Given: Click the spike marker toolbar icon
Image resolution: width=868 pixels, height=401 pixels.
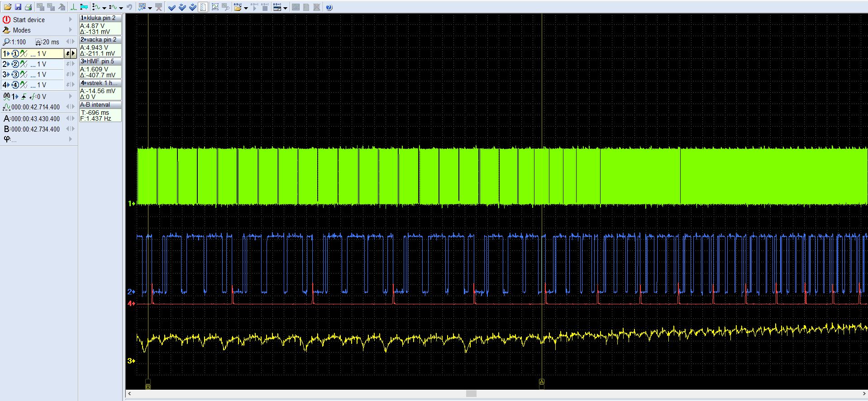Looking at the screenshot, I should click(x=73, y=7).
